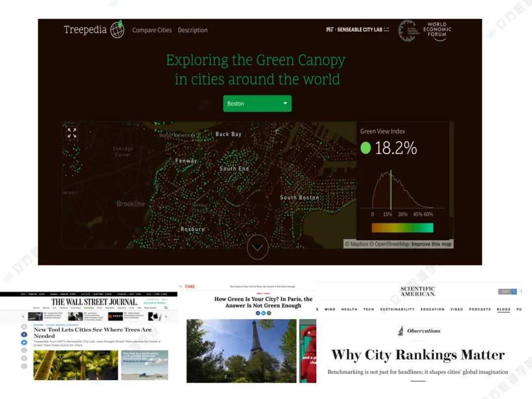The height and width of the screenshot is (399, 532).
Task: Click the South End label on map
Action: point(234,168)
